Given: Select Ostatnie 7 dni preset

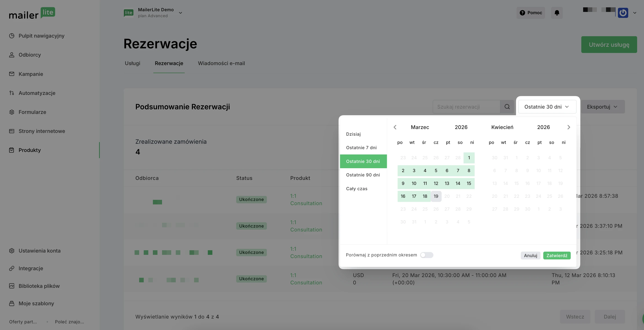Looking at the screenshot, I should coord(361,148).
